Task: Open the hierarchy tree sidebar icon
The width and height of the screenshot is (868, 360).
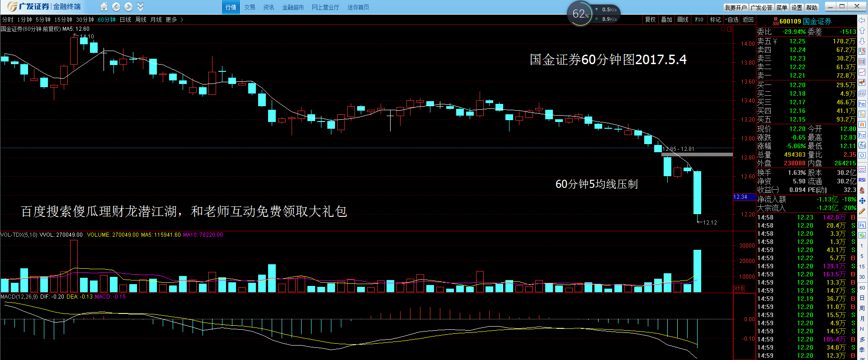Action: point(862,114)
